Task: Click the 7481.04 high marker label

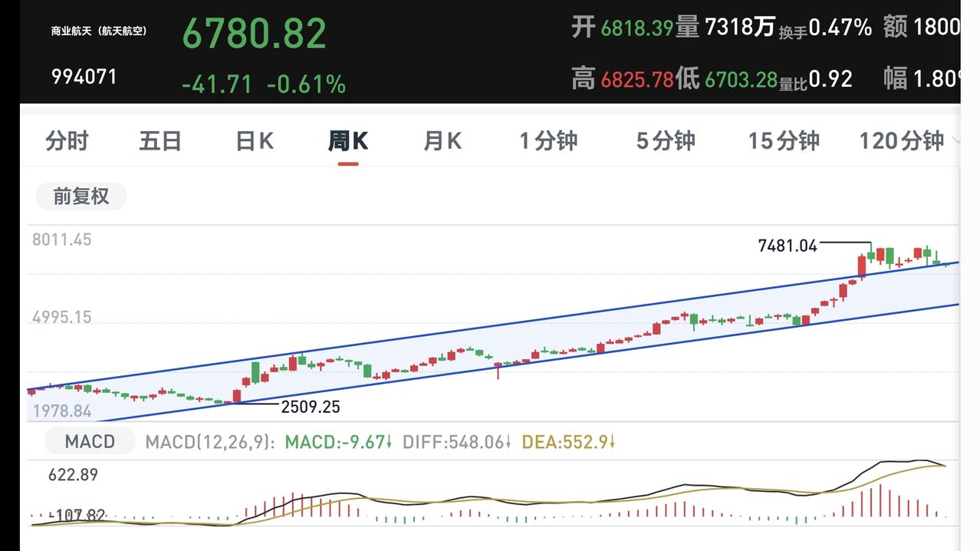Action: (x=788, y=246)
